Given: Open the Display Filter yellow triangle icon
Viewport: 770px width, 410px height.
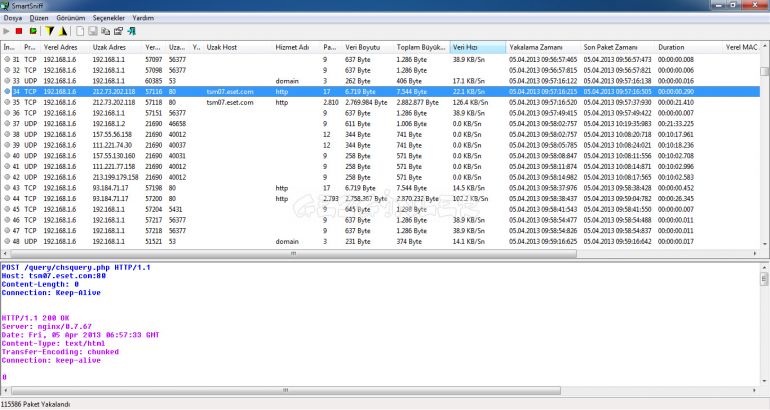Looking at the screenshot, I should [63, 31].
